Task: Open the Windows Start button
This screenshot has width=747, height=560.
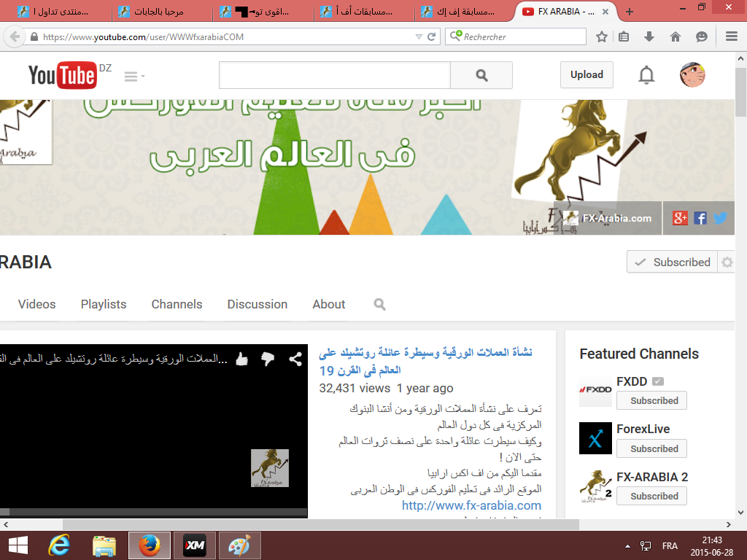Action: 18,545
